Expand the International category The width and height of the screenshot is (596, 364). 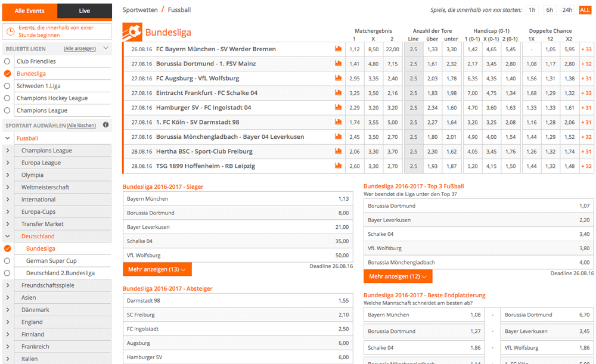(x=8, y=200)
